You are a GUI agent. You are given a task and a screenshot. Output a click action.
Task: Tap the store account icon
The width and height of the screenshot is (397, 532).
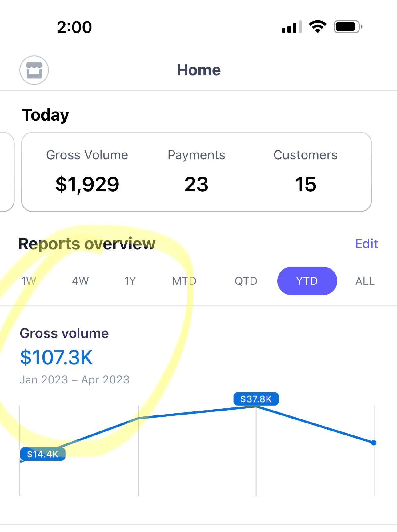click(34, 70)
